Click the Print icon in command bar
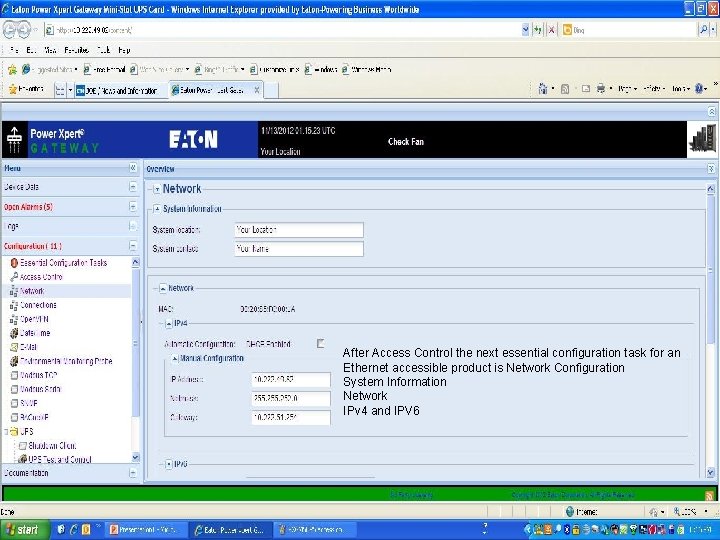The width and height of the screenshot is (720, 540). 601,89
